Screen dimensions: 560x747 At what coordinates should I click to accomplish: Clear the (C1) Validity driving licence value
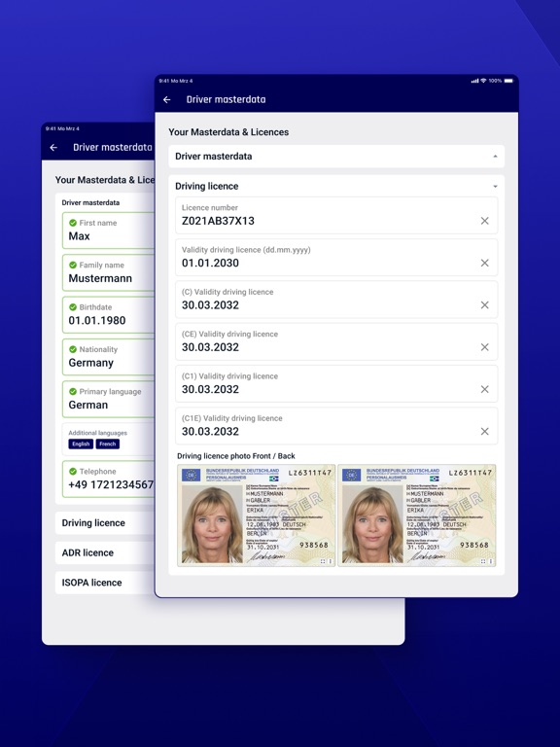[x=484, y=389]
